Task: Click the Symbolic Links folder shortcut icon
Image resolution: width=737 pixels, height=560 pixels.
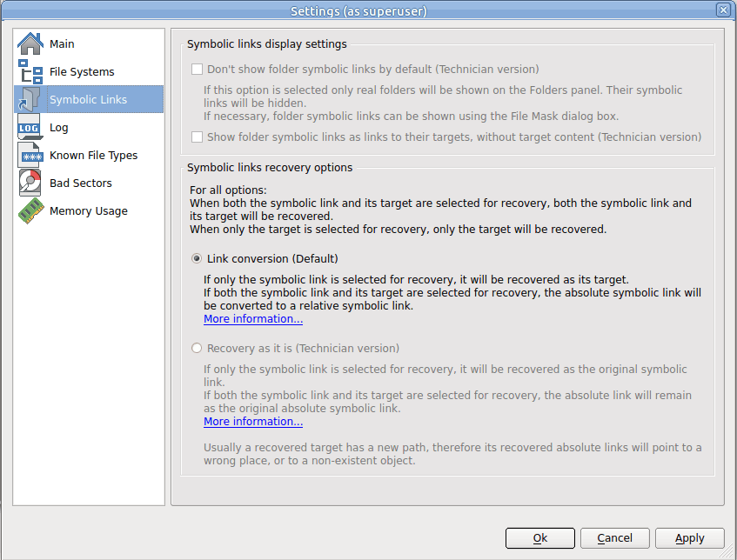Action: point(30,99)
